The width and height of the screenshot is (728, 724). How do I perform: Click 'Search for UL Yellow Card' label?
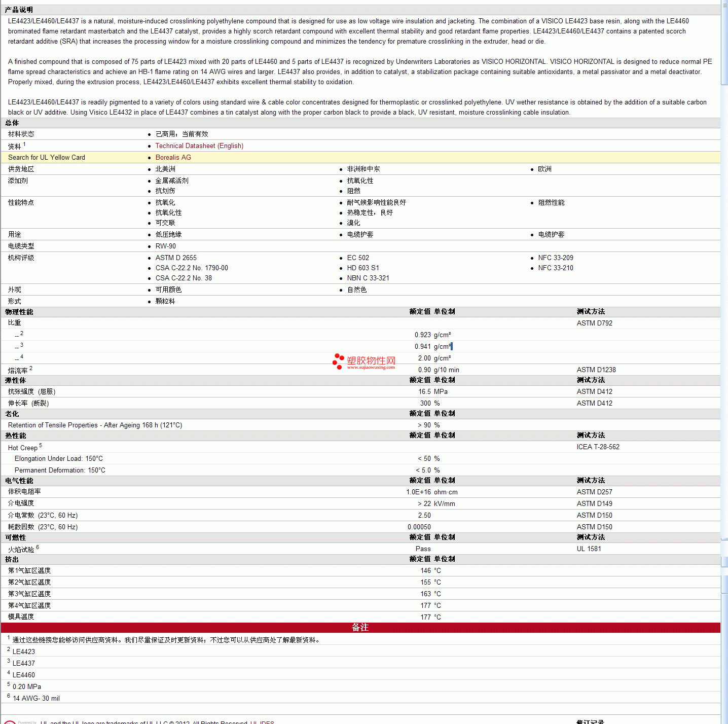coord(47,157)
